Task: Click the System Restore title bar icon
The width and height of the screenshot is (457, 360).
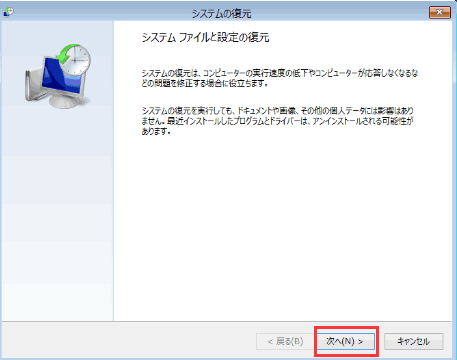Action: pyautogui.click(x=8, y=13)
